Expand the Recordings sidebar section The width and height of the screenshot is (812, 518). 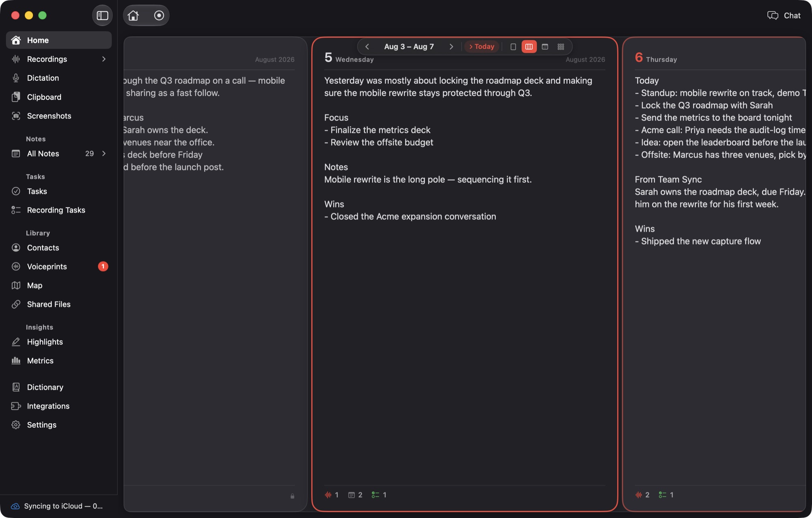click(x=104, y=59)
